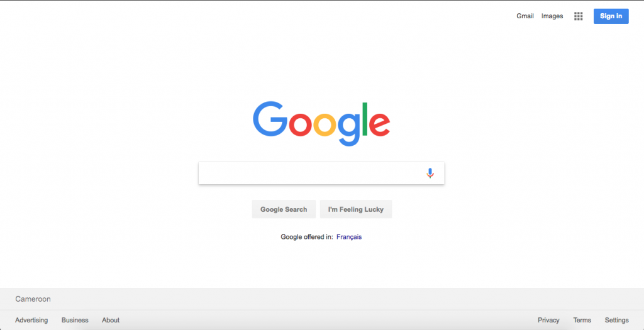Open the Advertising footer link
The image size is (644, 330).
[x=31, y=320]
